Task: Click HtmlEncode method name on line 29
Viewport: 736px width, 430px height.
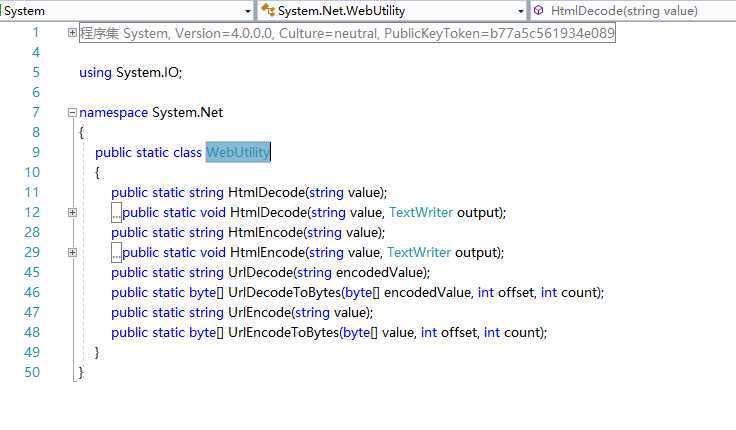Action: [x=268, y=253]
